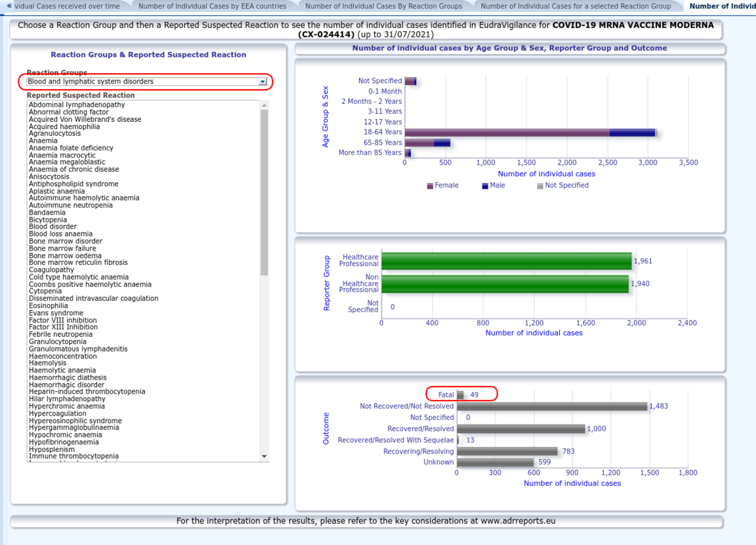756x545 pixels.
Task: Click the reaction list scrollbar thumb
Action: [264, 193]
